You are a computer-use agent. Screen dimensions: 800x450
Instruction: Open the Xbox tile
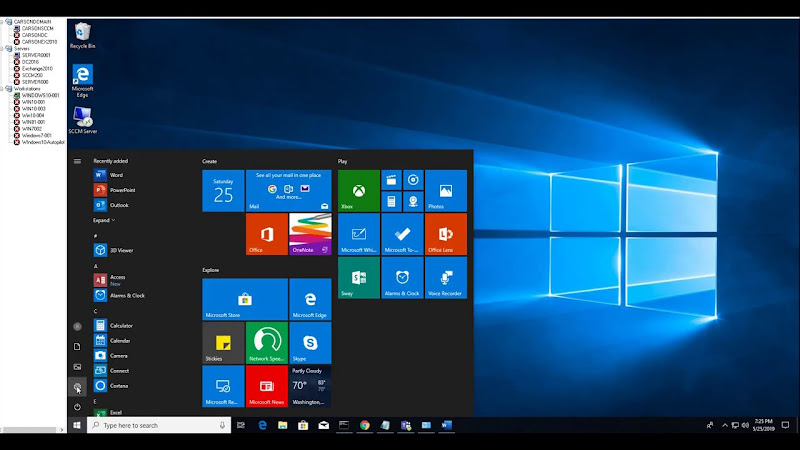click(x=359, y=190)
